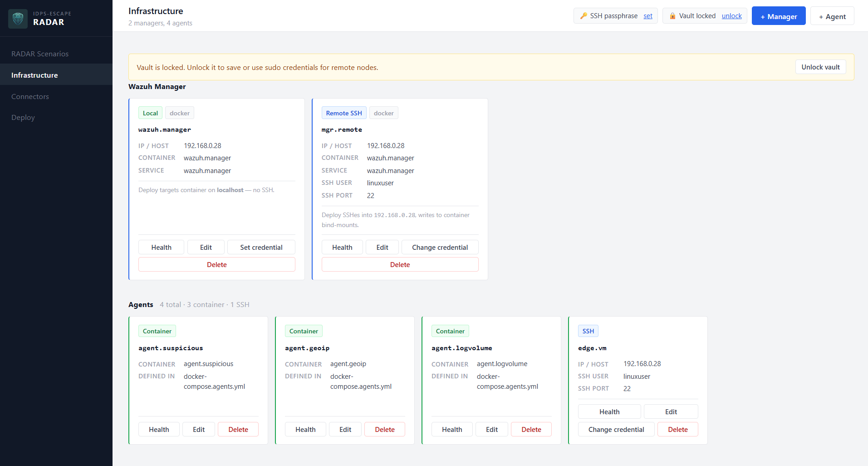Click docker-compose.agents.yml on agent.geoip
Image resolution: width=868 pixels, height=466 pixels.
tap(361, 381)
